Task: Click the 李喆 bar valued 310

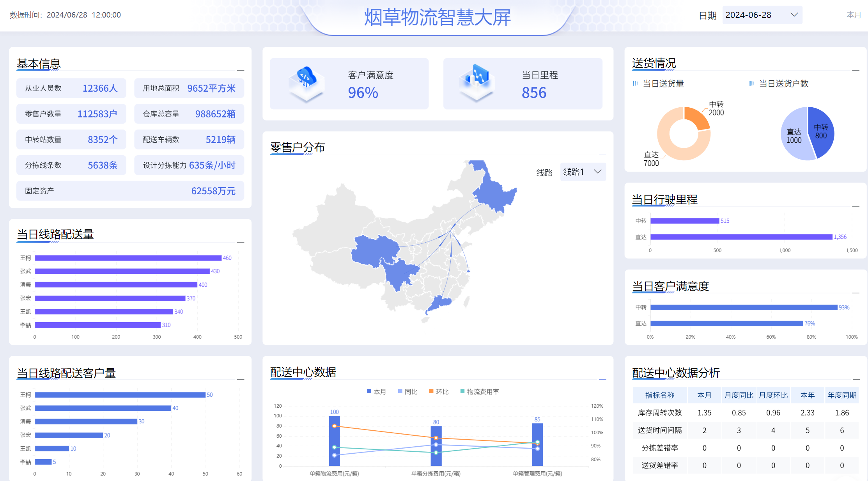Action: [x=98, y=325]
